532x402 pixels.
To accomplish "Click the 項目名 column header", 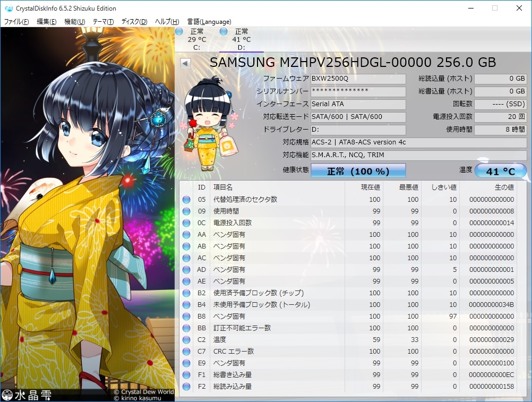I will (x=277, y=187).
